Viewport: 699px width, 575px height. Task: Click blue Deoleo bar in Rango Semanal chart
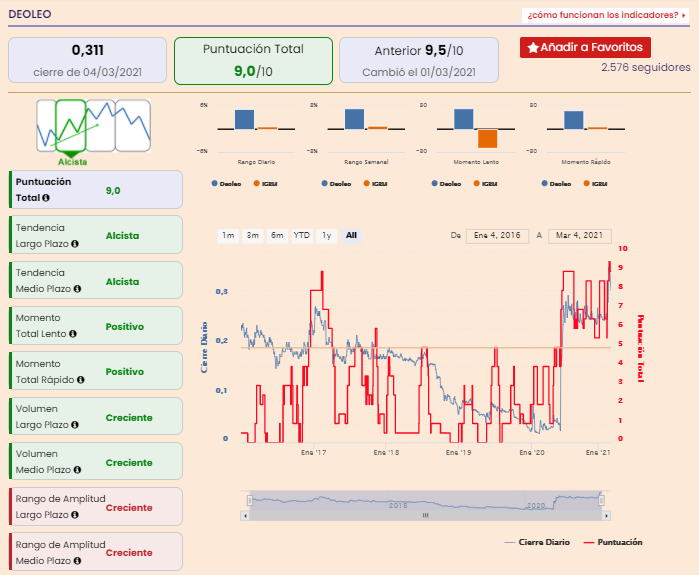point(354,119)
